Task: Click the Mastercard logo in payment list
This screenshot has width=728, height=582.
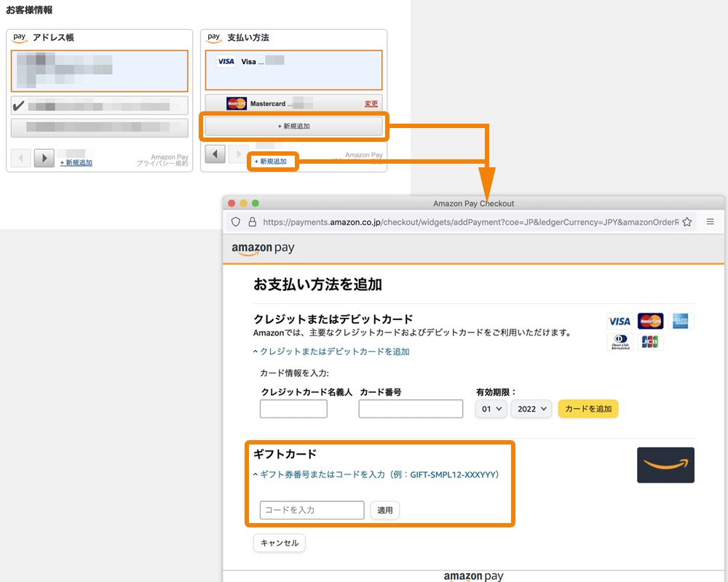Action: coord(237,103)
